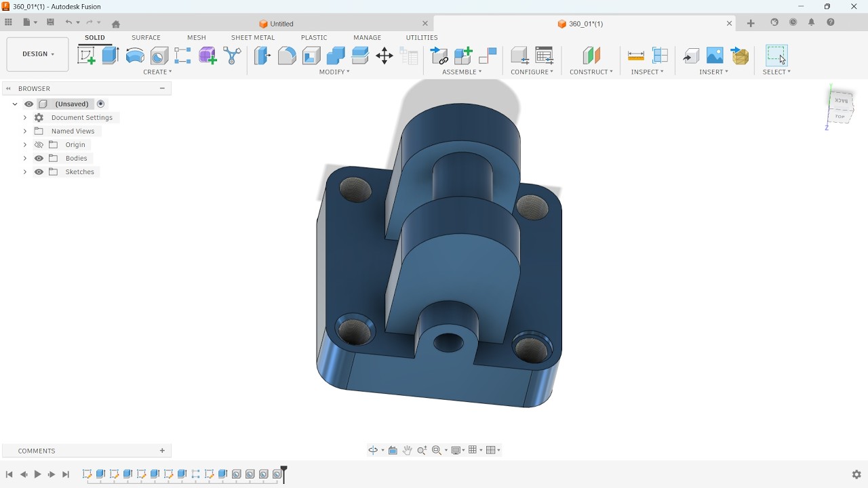This screenshot has width=868, height=488.
Task: Open the CREATE dropdown menu
Action: coord(157,72)
